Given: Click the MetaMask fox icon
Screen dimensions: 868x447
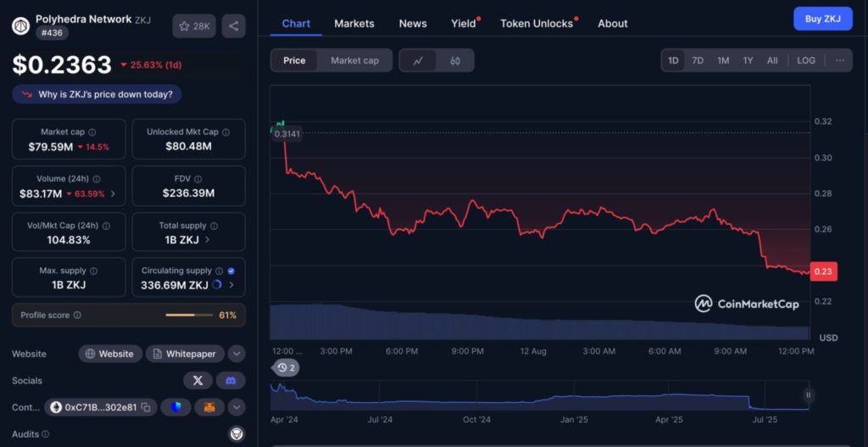Looking at the screenshot, I should pos(209,408).
